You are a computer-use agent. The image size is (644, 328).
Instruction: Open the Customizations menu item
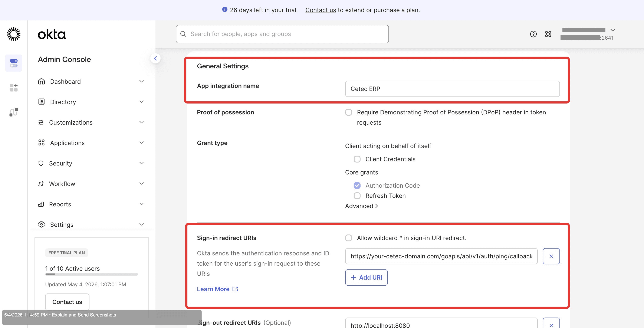tap(91, 122)
